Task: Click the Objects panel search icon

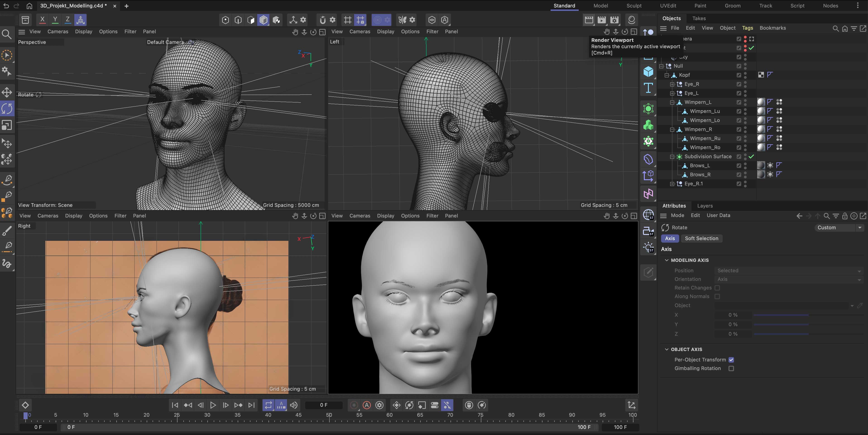Action: coord(835,28)
